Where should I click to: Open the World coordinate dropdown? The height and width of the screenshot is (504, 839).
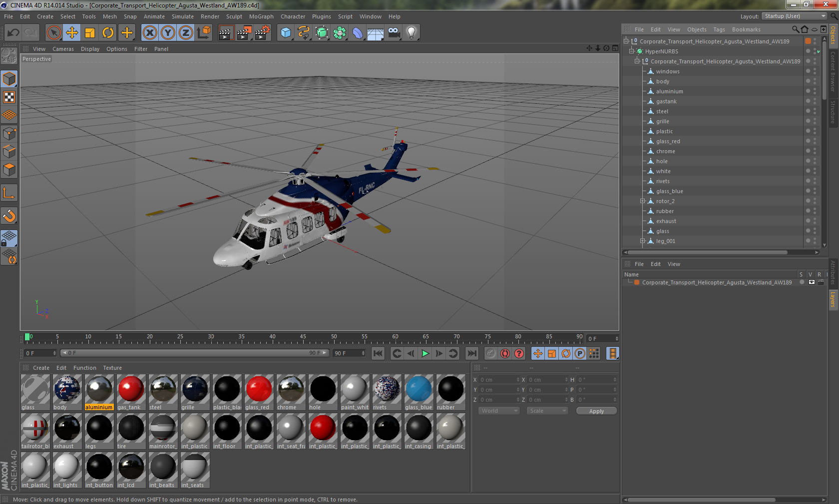pyautogui.click(x=499, y=411)
